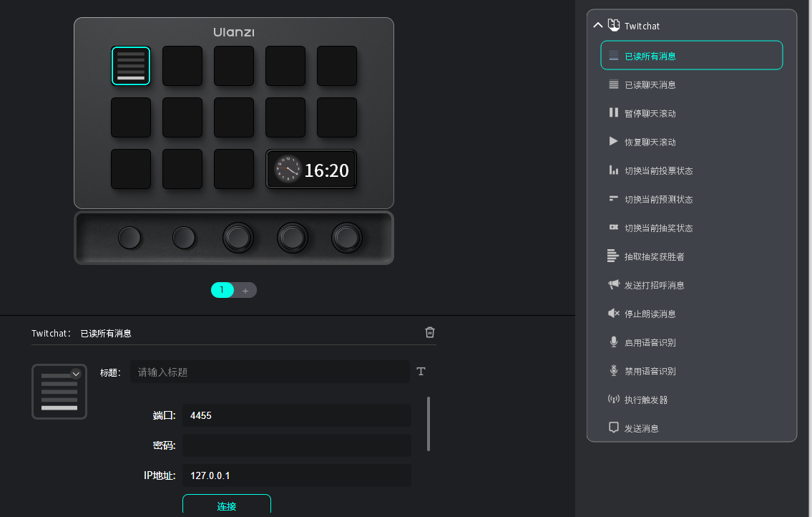Click the 密码 password field

coord(296,445)
